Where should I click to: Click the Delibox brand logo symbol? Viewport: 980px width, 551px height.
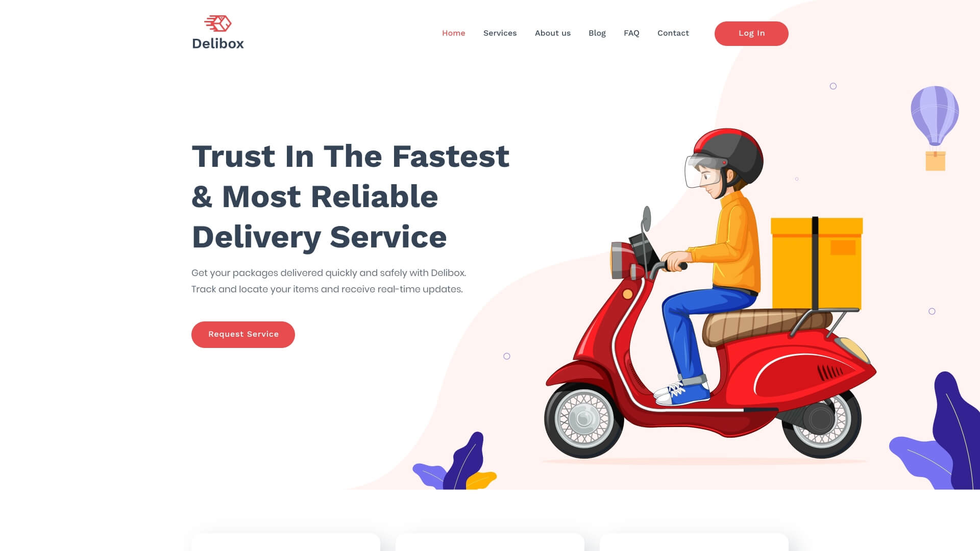(x=217, y=23)
